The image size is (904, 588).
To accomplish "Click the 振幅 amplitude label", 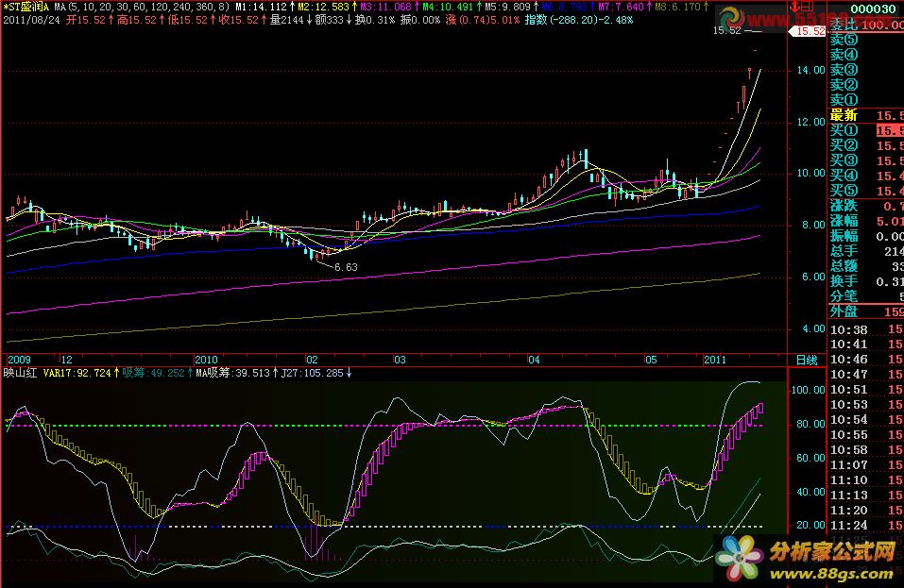I will coord(844,236).
